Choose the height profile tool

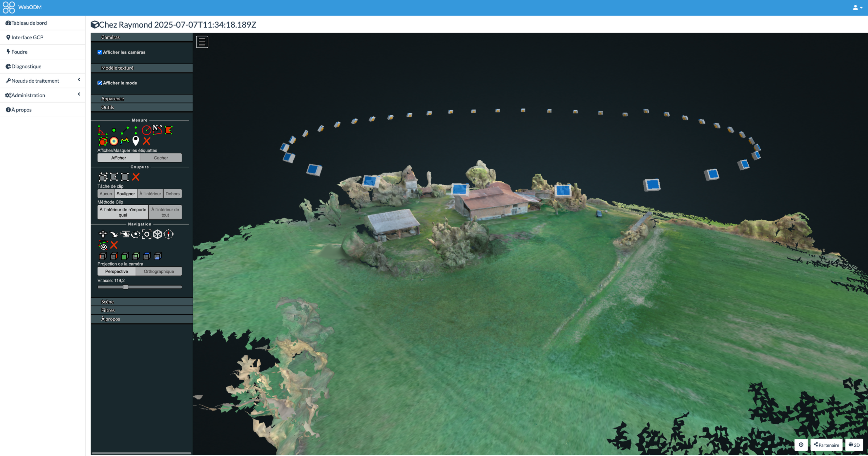coord(125,141)
